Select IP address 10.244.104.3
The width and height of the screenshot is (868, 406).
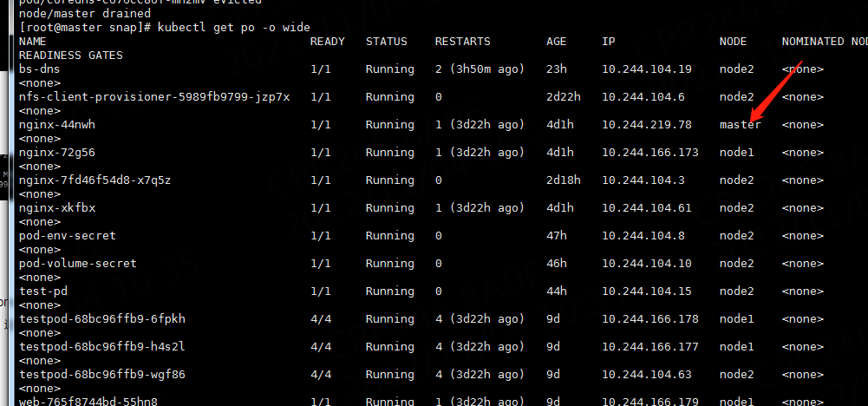pyautogui.click(x=643, y=180)
